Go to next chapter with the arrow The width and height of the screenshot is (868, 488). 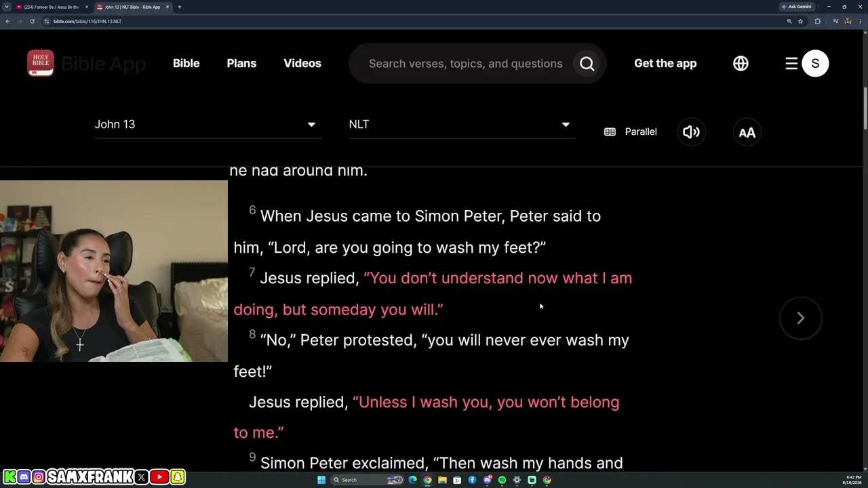coord(801,318)
